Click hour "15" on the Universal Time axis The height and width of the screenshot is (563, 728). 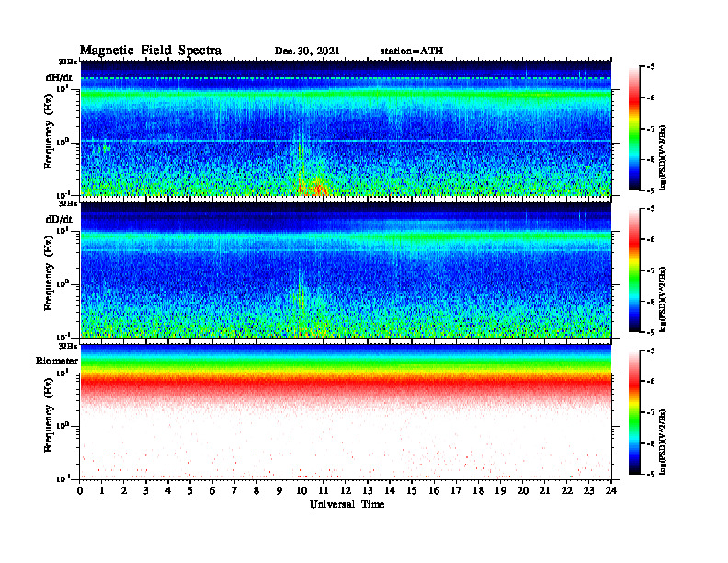click(412, 490)
